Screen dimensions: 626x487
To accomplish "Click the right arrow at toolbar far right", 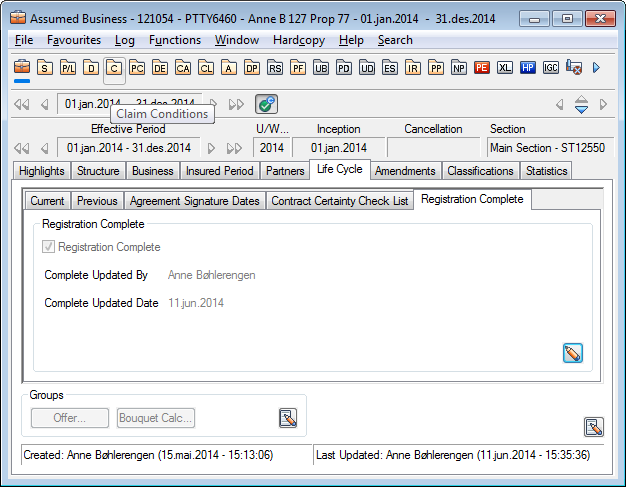I will click(603, 105).
